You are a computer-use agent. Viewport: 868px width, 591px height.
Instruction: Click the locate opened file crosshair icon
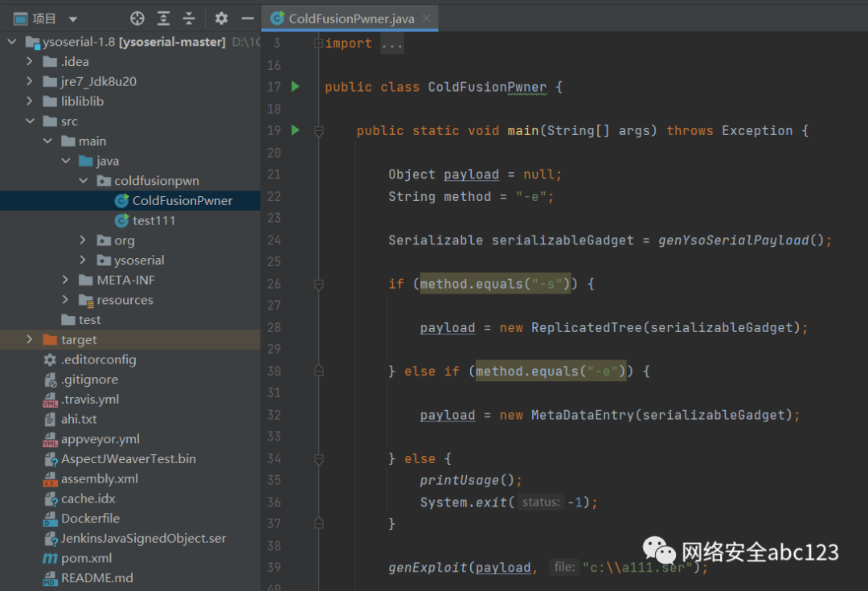click(x=137, y=18)
